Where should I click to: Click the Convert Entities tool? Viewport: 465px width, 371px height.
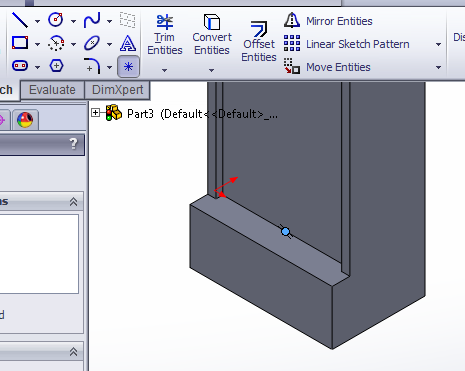(212, 35)
